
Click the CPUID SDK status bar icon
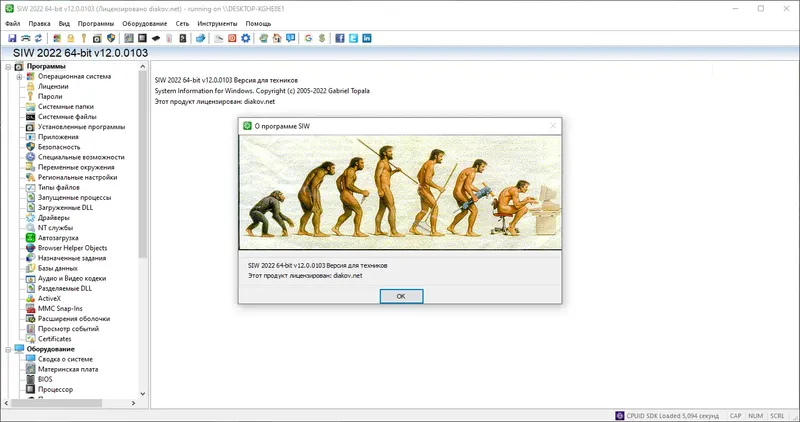pyautogui.click(x=619, y=416)
